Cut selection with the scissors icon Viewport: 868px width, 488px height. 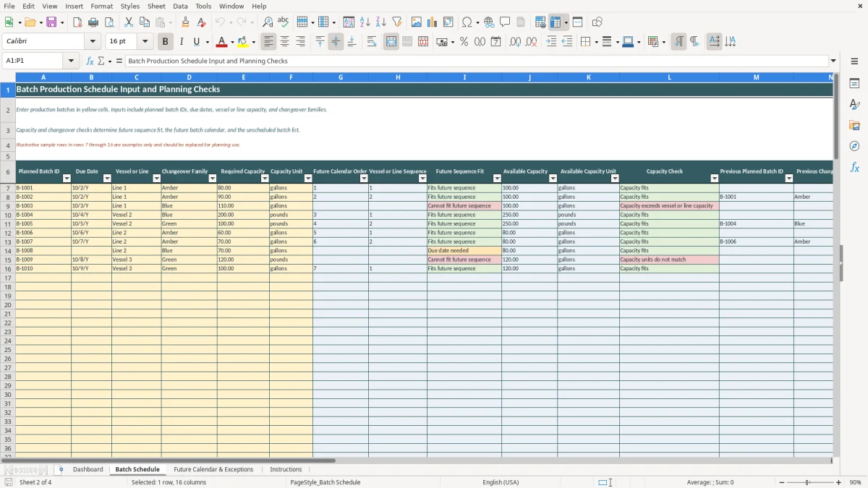pos(129,22)
